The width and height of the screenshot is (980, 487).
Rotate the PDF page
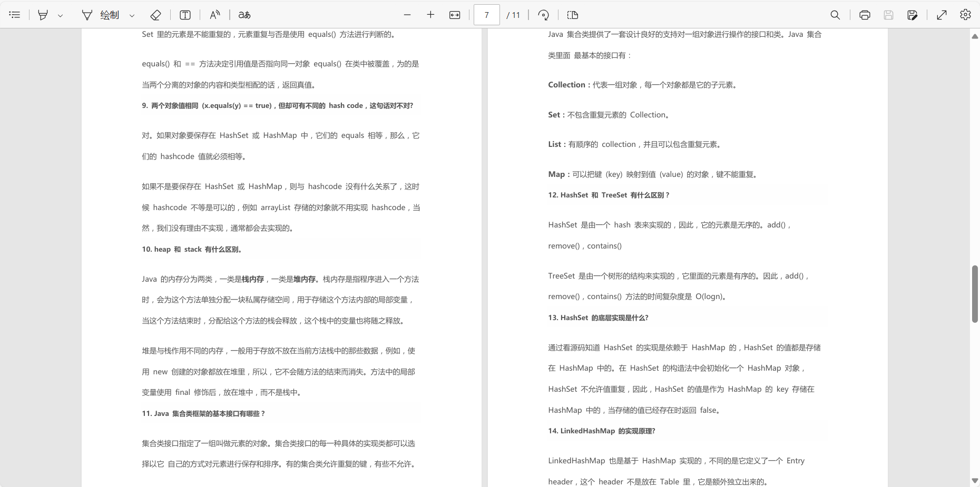click(544, 15)
